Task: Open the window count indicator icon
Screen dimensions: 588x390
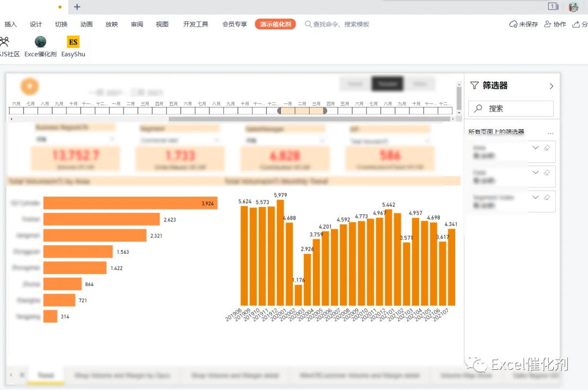Action: click(x=553, y=7)
